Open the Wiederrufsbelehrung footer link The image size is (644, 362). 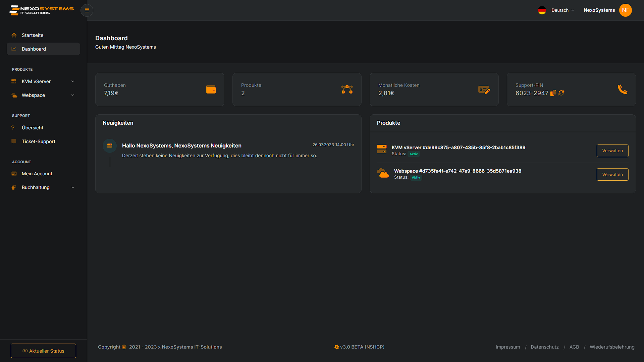pos(612,347)
